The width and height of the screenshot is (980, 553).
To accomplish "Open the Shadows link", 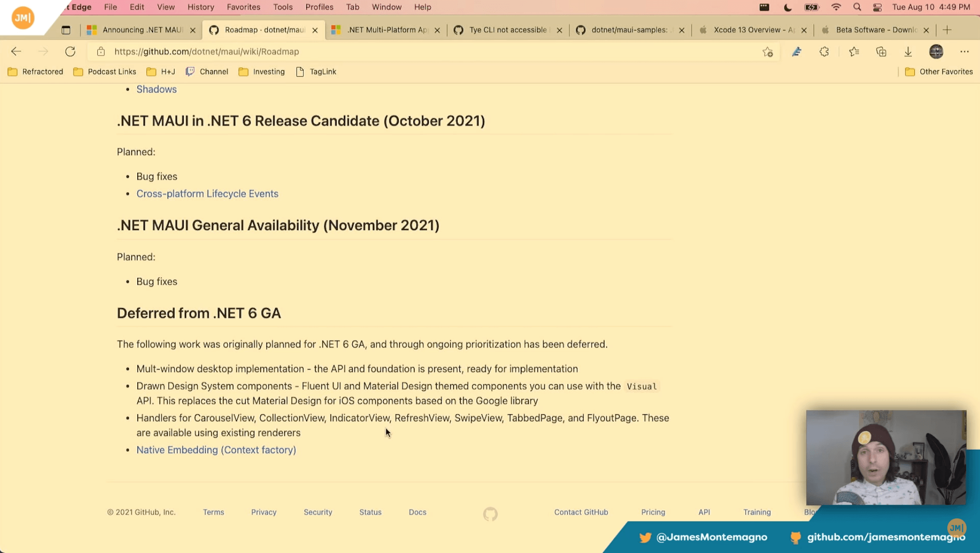I will 156,89.
